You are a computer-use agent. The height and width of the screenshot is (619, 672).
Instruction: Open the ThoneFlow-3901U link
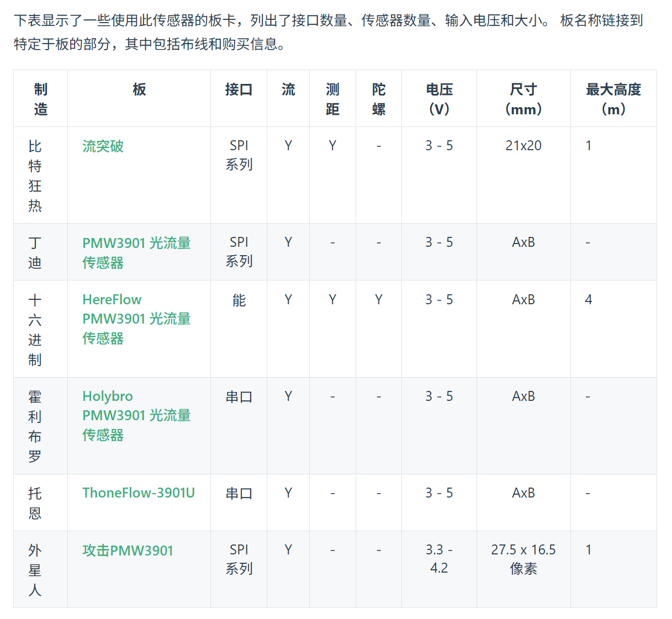click(x=139, y=493)
